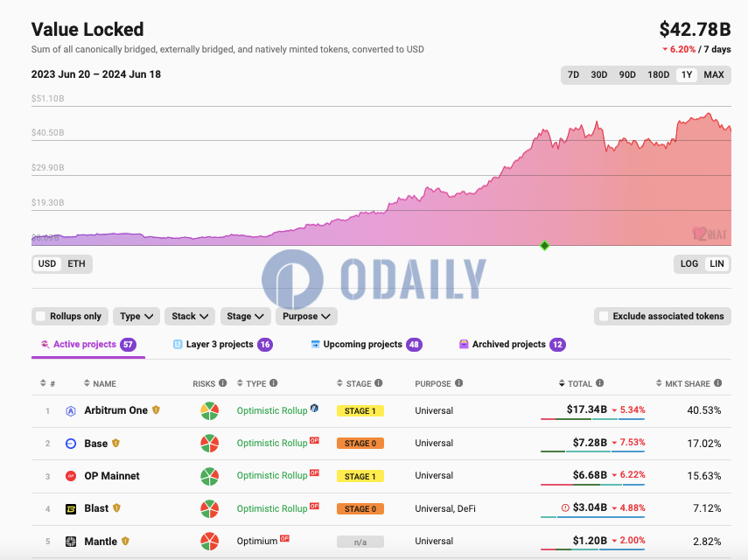This screenshot has width=748, height=560.
Task: Open the Stack filter dropdown
Action: coord(190,316)
